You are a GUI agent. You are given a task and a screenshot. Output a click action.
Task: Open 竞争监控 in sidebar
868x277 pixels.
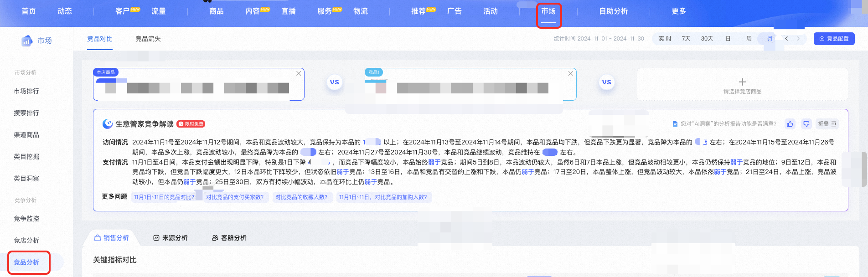coord(26,219)
